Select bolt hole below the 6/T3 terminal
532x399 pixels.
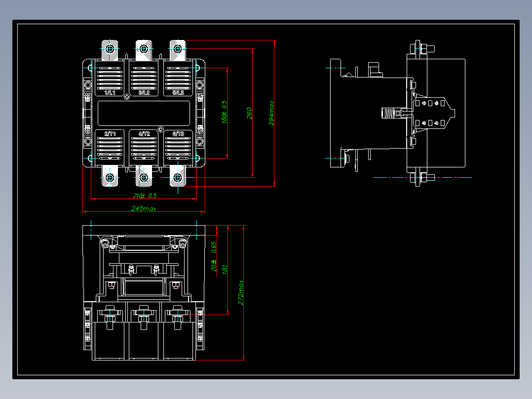point(178,177)
